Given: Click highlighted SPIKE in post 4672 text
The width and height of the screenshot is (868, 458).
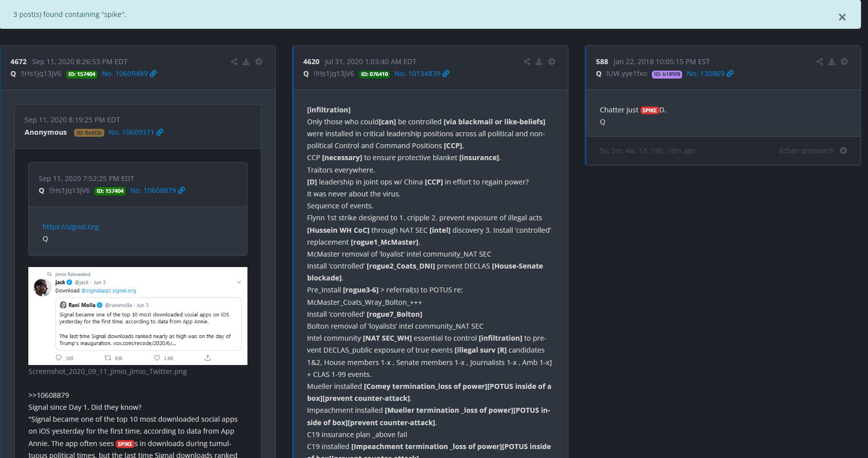Looking at the screenshot, I should click(x=125, y=444).
